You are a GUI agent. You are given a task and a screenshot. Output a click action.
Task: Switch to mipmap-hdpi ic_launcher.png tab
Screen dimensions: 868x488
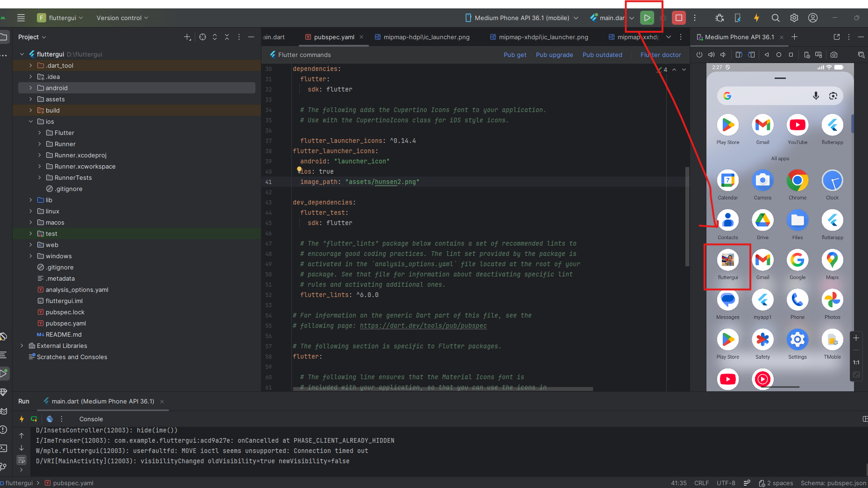click(426, 37)
